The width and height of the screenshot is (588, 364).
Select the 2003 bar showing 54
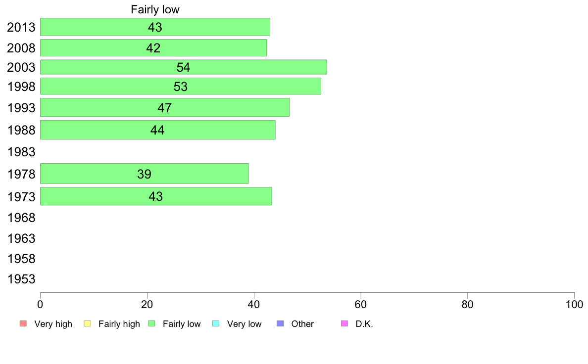183,67
